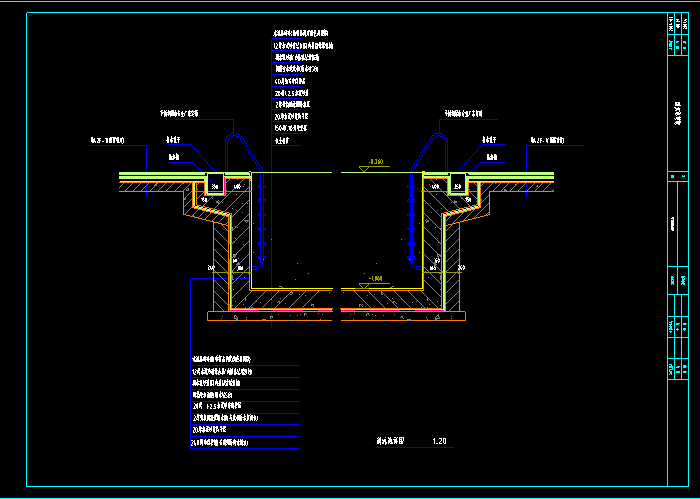Click the drawing title text beside the scale

[x=387, y=441]
